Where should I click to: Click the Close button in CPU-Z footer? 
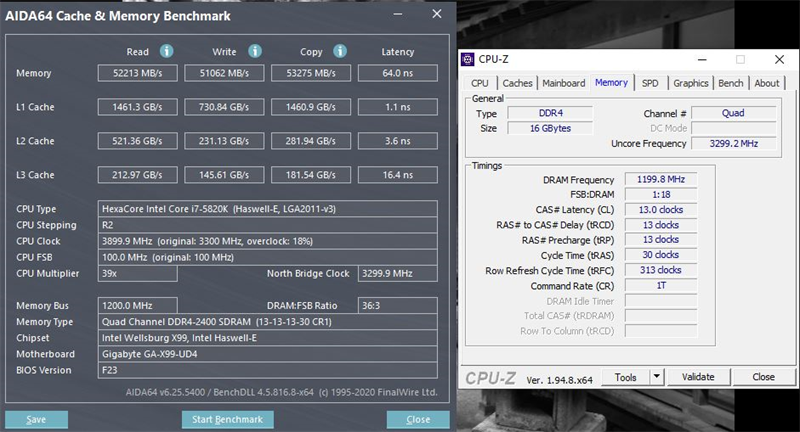click(x=763, y=377)
